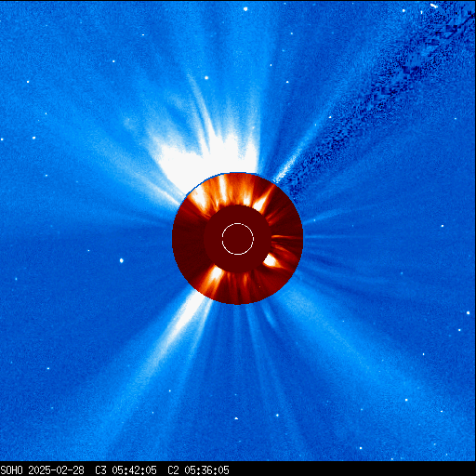Click the white solar disk circle outline
Viewport: 476px width, 476px height.
coord(238,239)
